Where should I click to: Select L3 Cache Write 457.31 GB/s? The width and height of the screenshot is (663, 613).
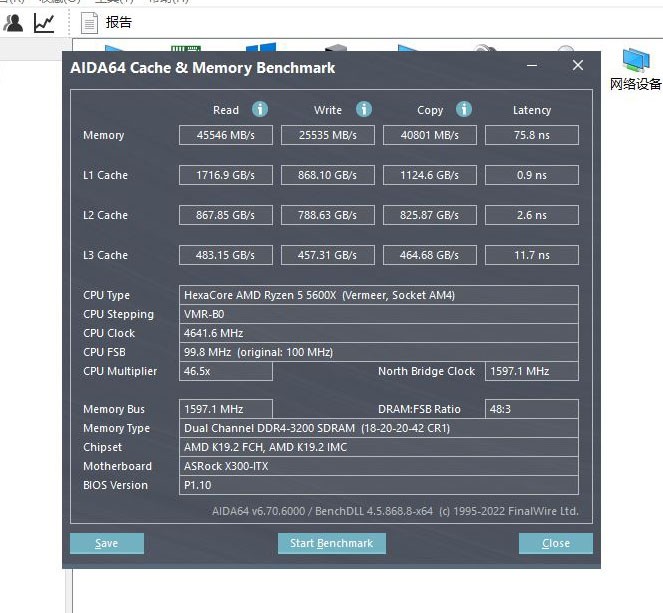click(x=328, y=255)
